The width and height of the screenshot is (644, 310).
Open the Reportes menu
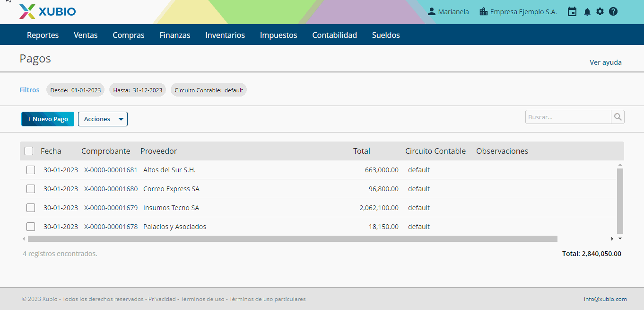(43, 35)
